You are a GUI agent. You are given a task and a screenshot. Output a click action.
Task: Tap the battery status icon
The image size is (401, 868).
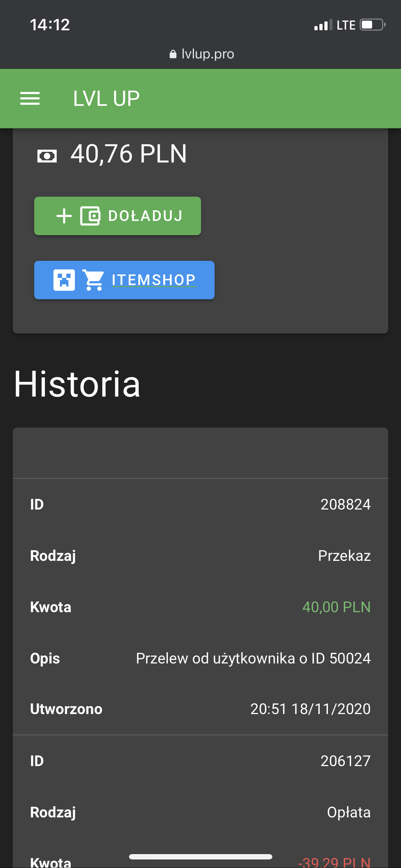[372, 25]
